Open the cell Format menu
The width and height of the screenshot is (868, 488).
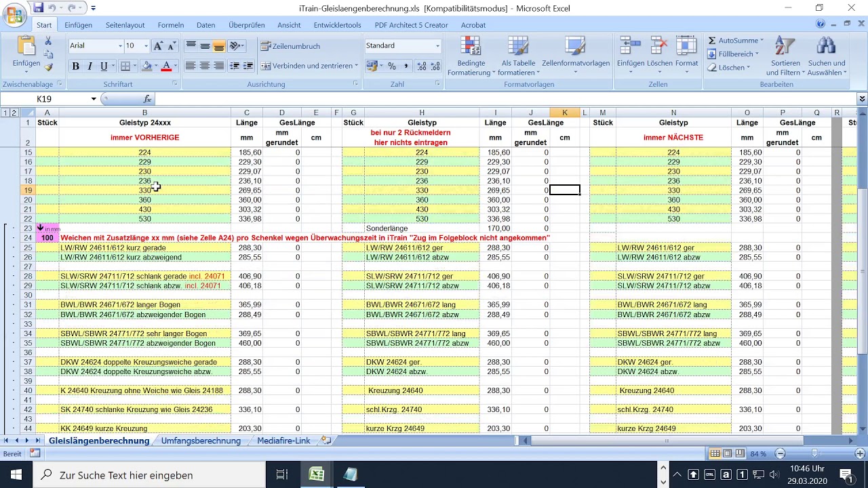(x=686, y=56)
